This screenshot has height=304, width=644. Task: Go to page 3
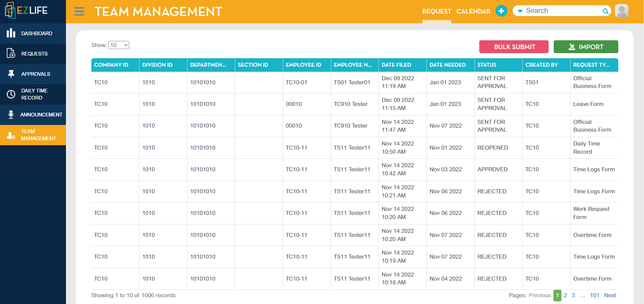click(x=573, y=295)
